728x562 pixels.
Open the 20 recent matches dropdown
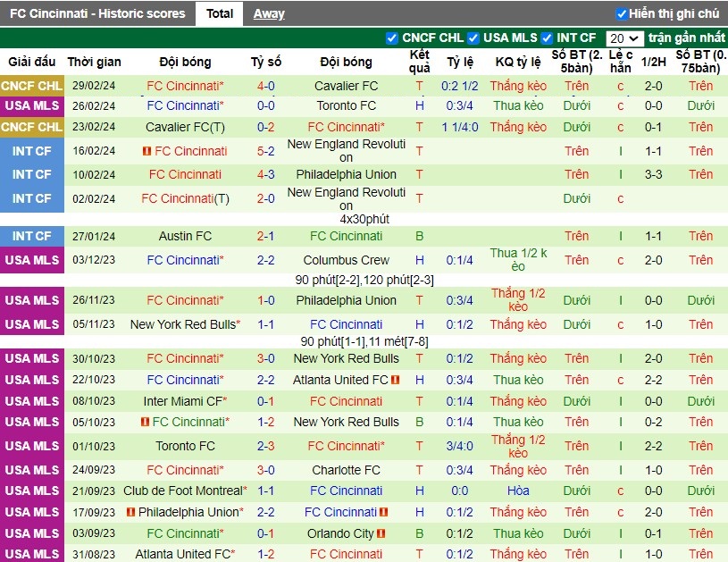(624, 38)
